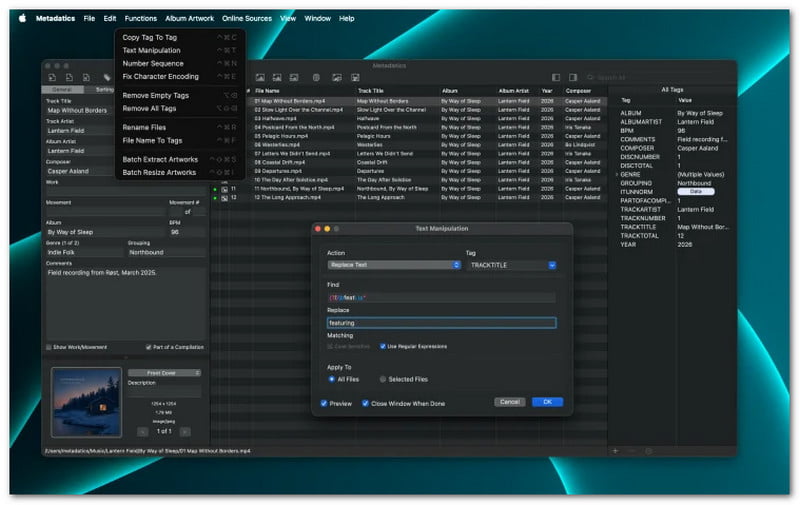Open the Album Artwork menu

[189, 18]
